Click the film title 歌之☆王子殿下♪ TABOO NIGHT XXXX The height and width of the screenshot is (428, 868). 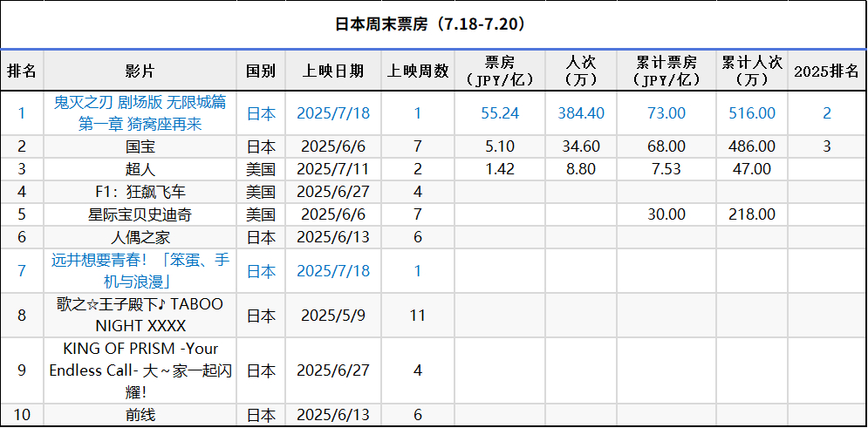140,316
